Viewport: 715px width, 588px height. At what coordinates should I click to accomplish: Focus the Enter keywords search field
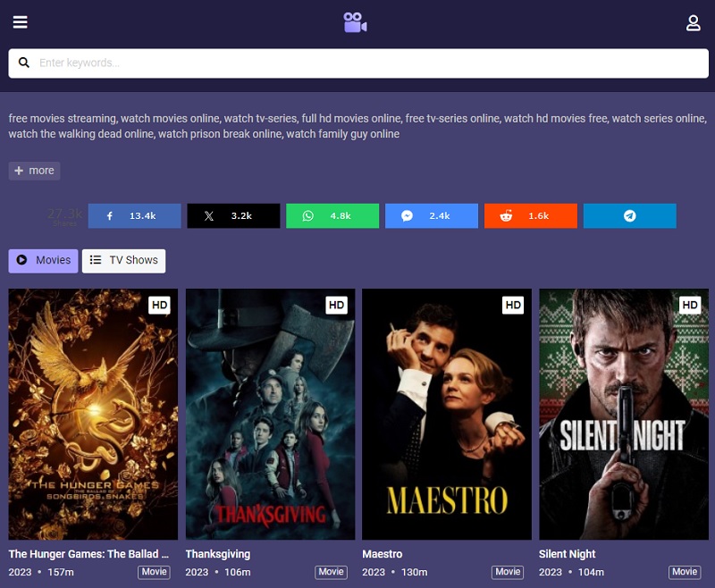(x=358, y=63)
